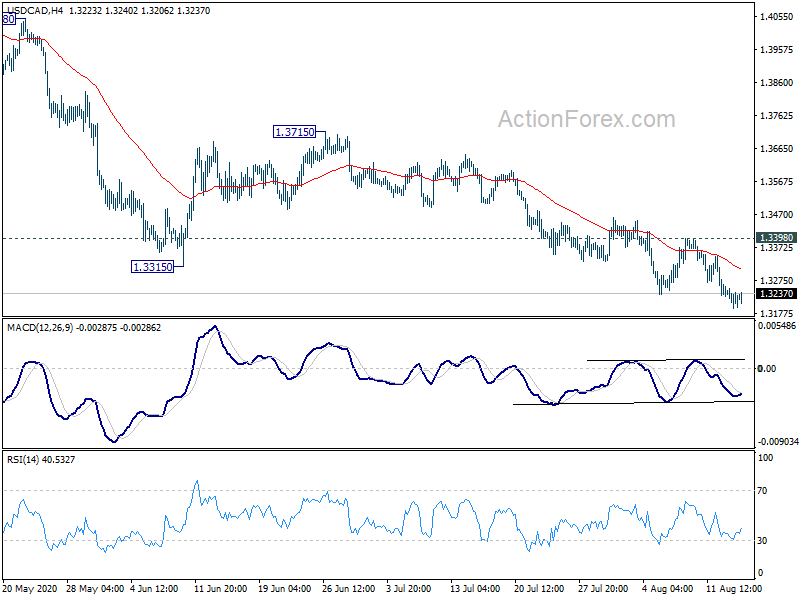
Task: Click the RSI 30 level label
Action: click(x=762, y=541)
